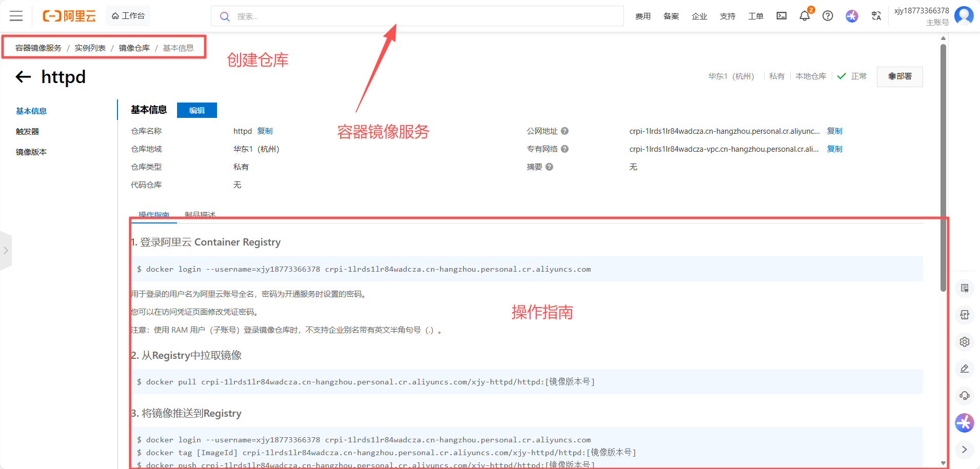
Task: Click the vertical scrollbar thumb
Action: tap(943, 168)
